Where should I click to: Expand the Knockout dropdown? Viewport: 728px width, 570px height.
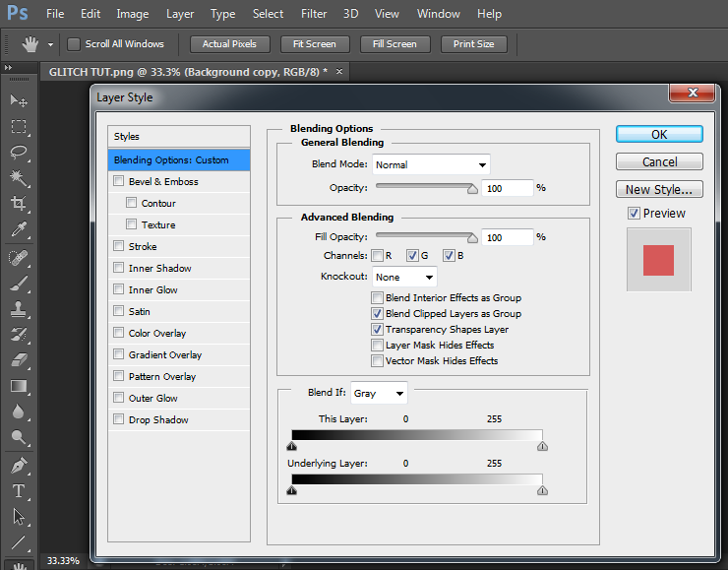(403, 278)
